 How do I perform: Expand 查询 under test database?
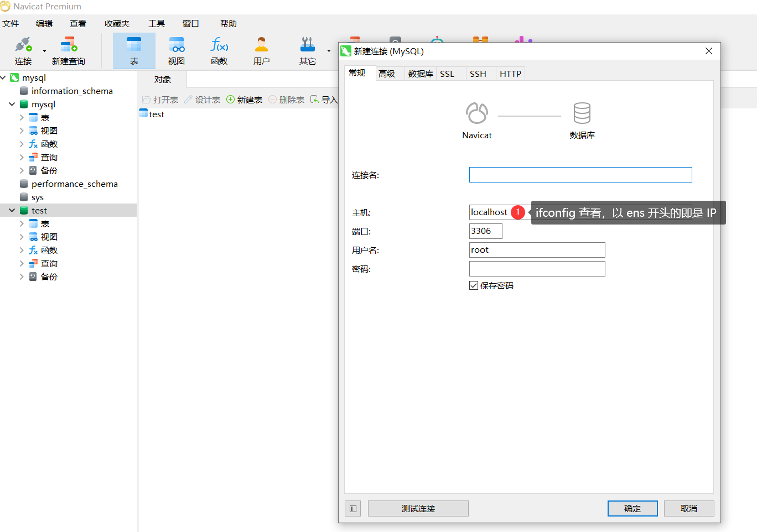pyautogui.click(x=22, y=263)
